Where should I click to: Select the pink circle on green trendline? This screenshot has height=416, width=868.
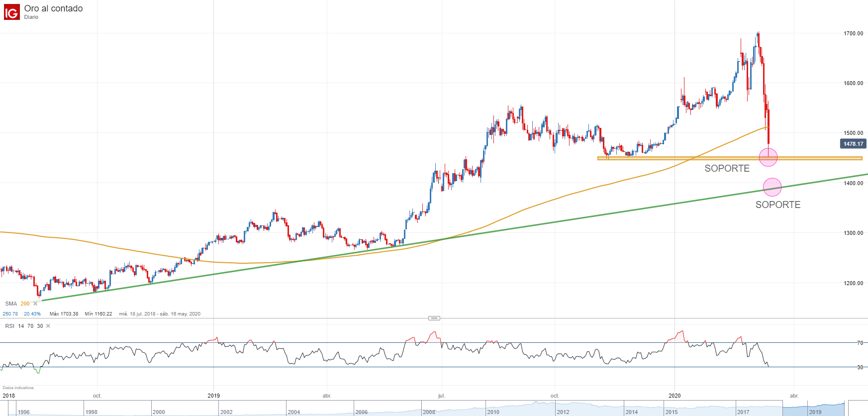[772, 187]
